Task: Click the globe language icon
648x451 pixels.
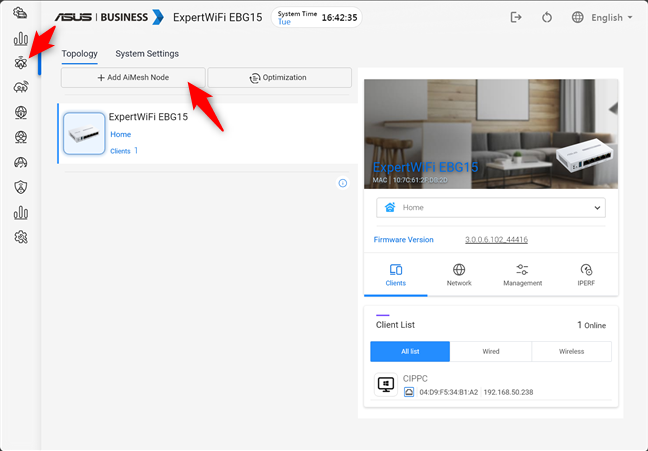Action: tap(577, 17)
